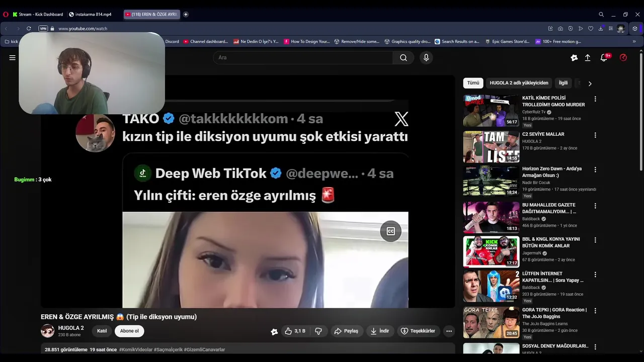Click the extension gear icon beside like button

coord(274,331)
